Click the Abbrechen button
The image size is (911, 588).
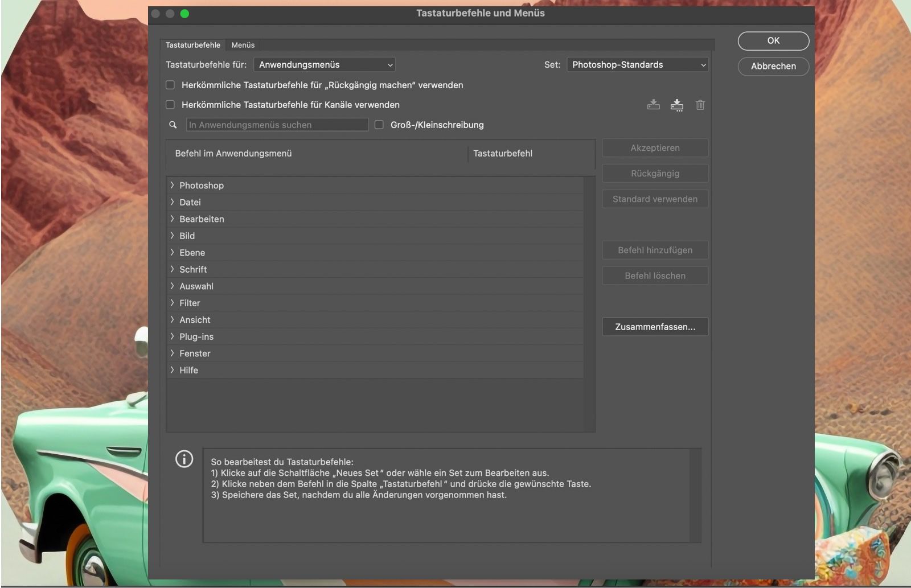click(773, 67)
